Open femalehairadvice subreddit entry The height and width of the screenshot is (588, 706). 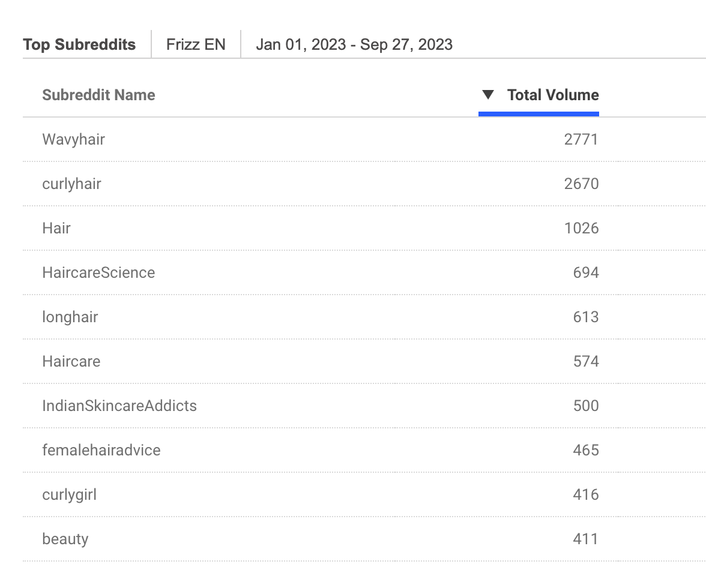point(101,450)
